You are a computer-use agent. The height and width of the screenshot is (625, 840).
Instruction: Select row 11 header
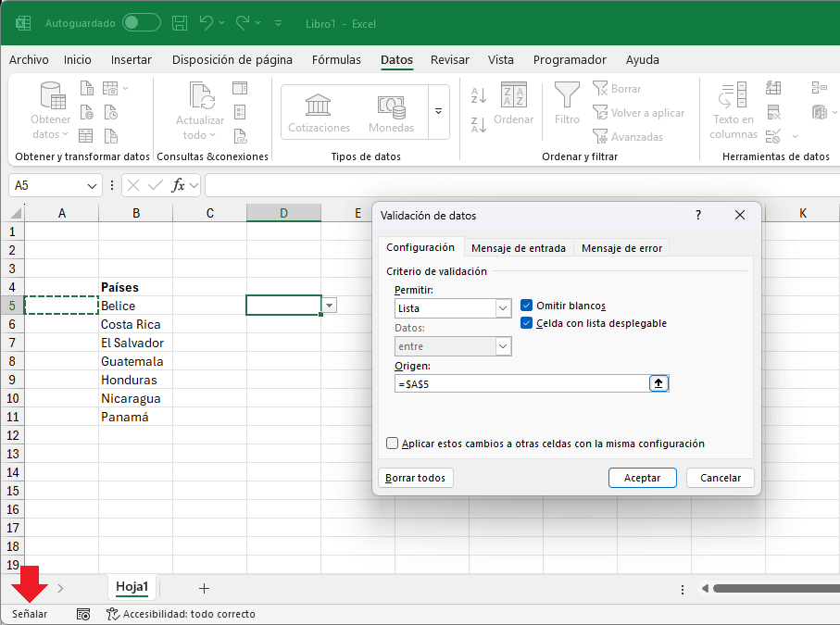click(13, 417)
